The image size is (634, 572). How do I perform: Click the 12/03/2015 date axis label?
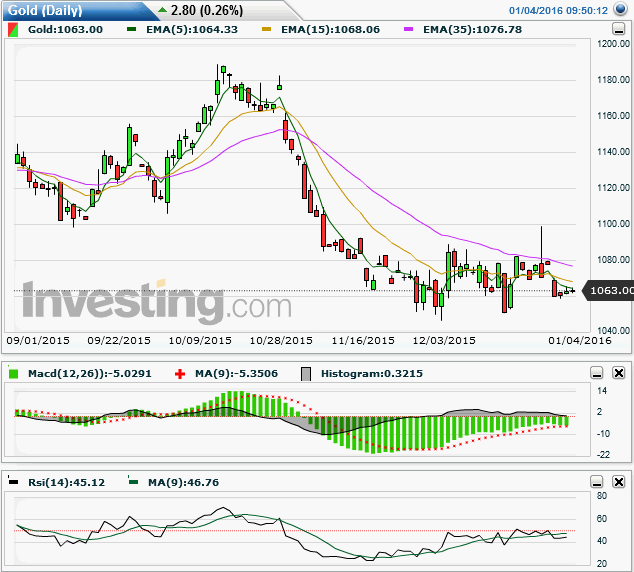click(444, 341)
